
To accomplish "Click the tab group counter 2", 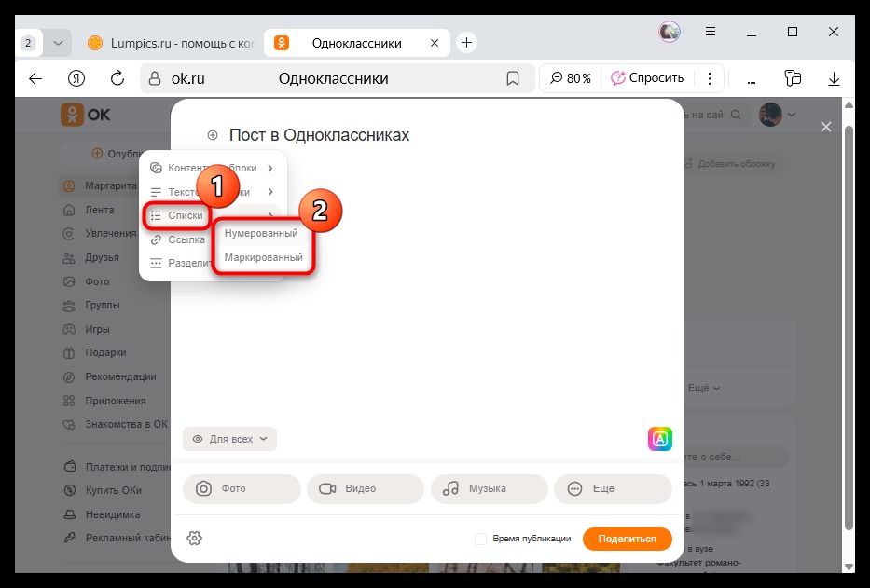I will pyautogui.click(x=28, y=43).
